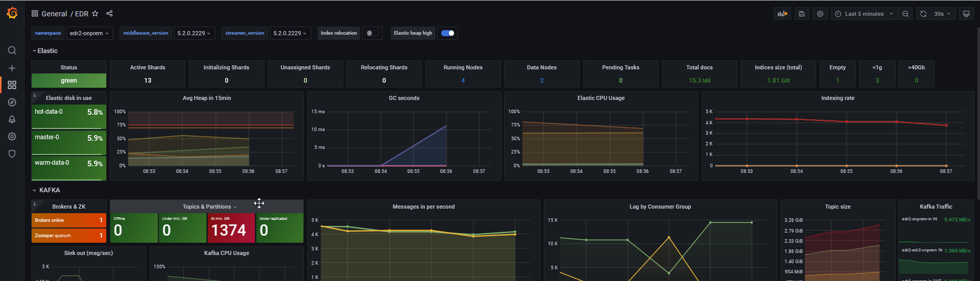This screenshot has height=281, width=980.
Task: Open the namespace edr2-onprem dropdown
Action: coord(89,33)
